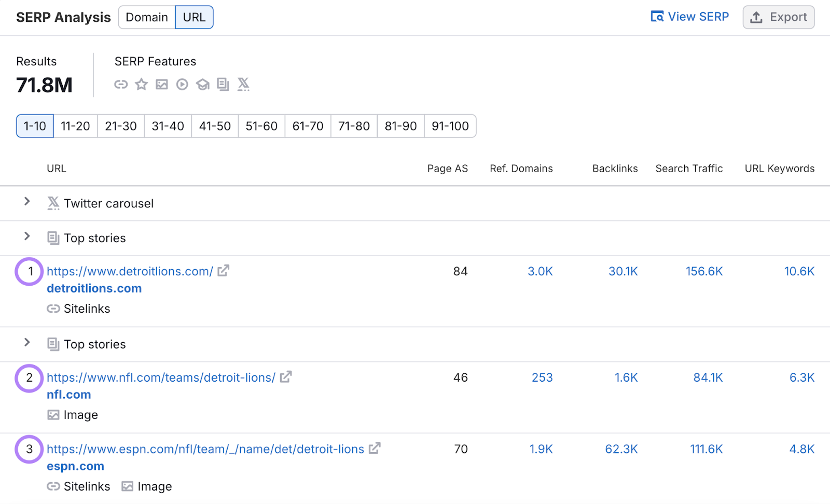This screenshot has width=830, height=504.
Task: Select results range 31-40
Action: (168, 126)
